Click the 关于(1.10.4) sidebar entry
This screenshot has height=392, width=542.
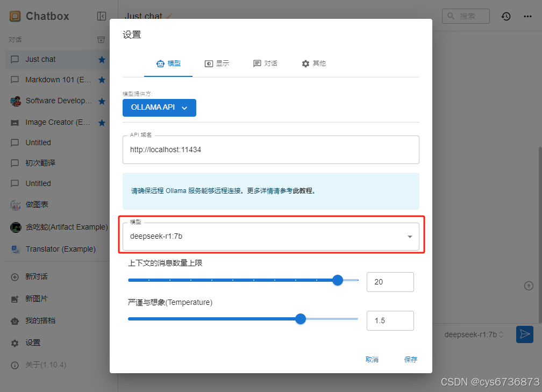pyautogui.click(x=46, y=365)
